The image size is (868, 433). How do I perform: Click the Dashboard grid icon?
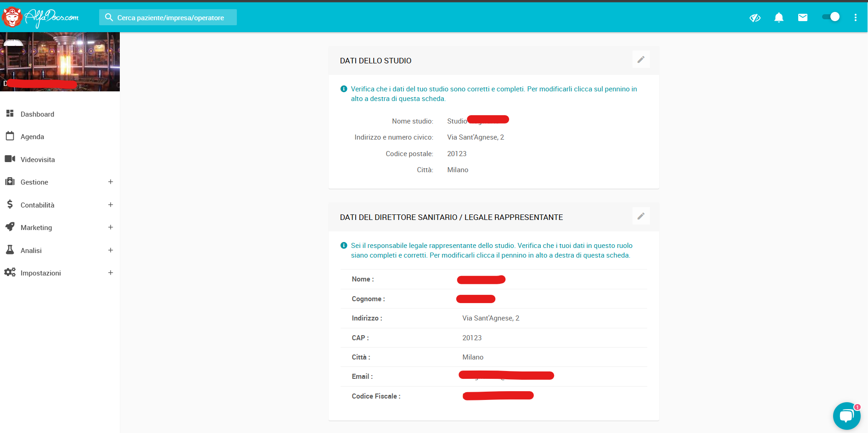point(10,113)
